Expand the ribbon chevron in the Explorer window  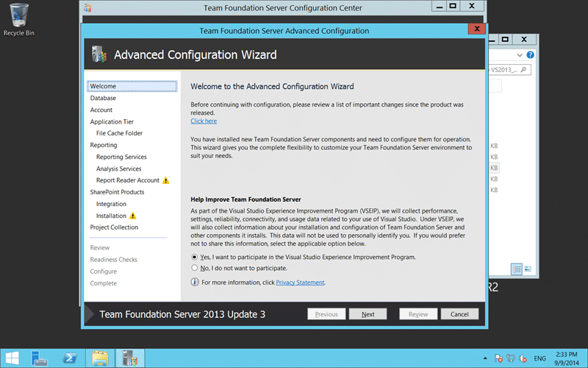click(520, 54)
